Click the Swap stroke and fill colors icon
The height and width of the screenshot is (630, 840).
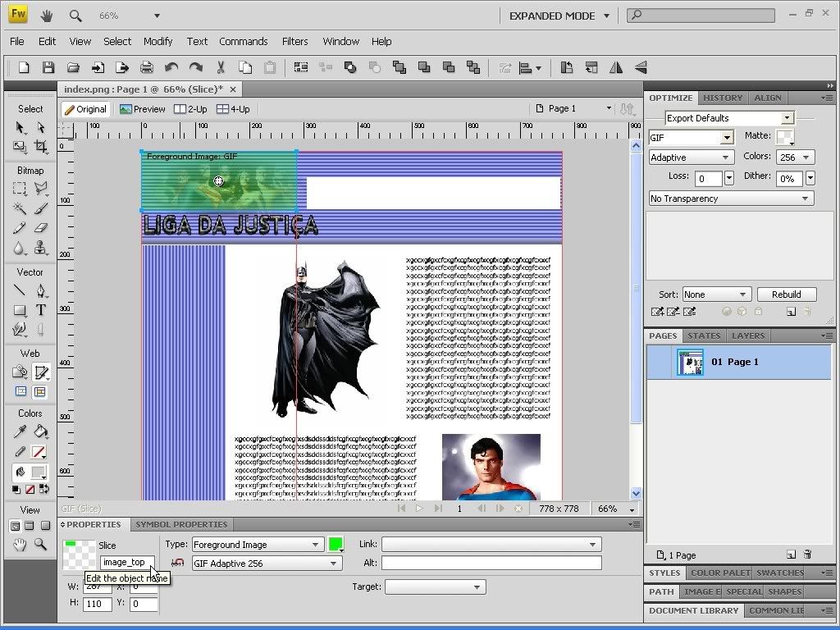point(44,490)
